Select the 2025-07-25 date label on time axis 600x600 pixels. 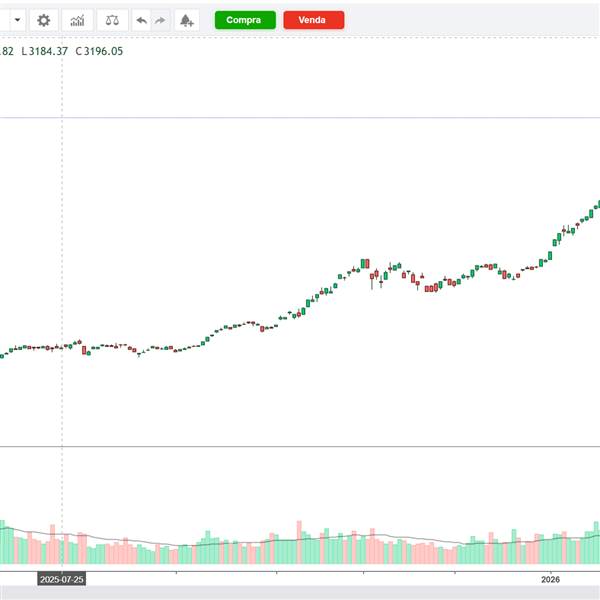pos(62,579)
